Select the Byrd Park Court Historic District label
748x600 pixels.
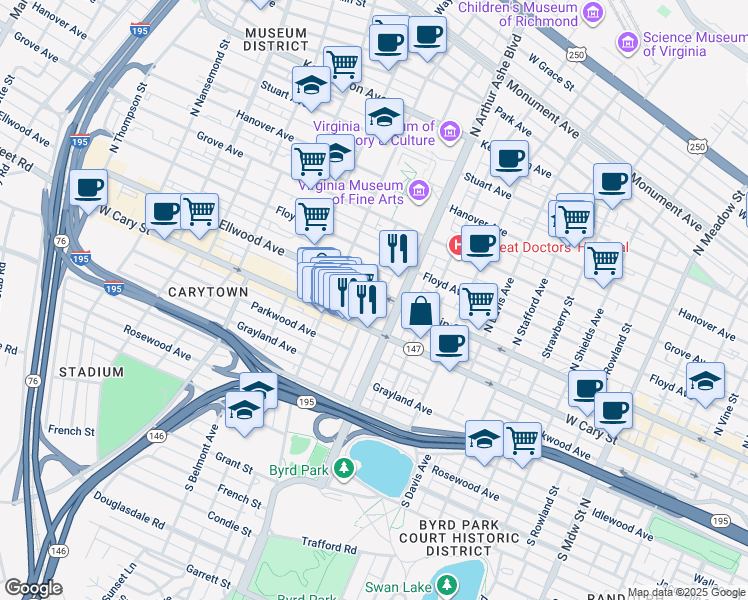tap(459, 538)
